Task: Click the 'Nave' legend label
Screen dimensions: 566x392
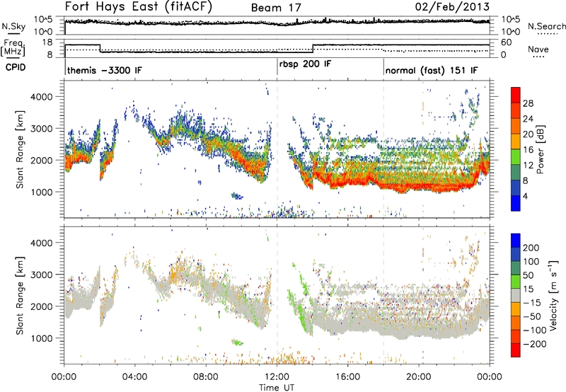Action: pyautogui.click(x=538, y=49)
